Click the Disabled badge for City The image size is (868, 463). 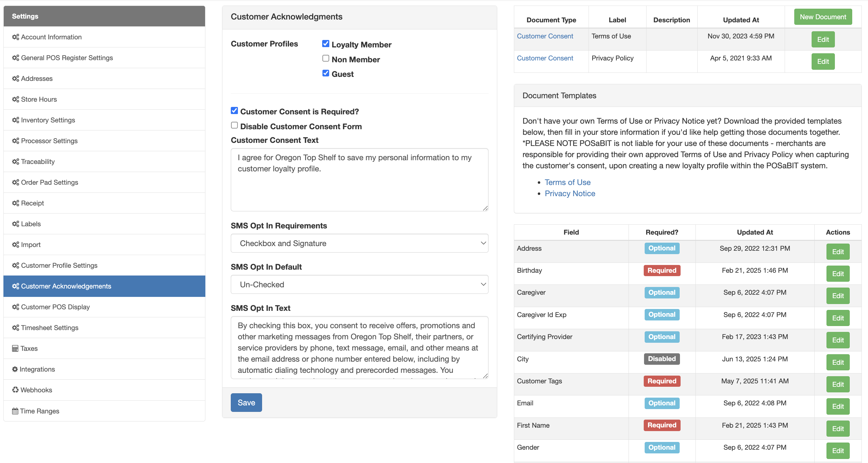tap(661, 359)
